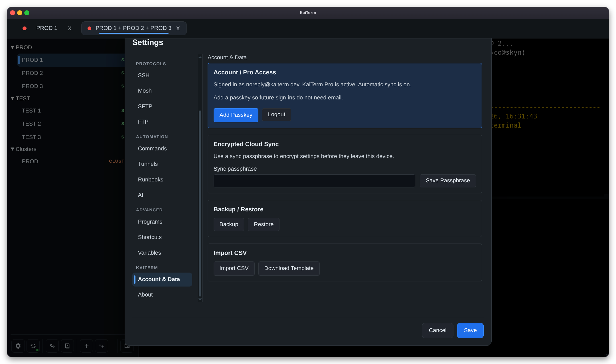The height and width of the screenshot is (364, 616).
Task: Select TEST 1 in the host tree
Action: pyautogui.click(x=71, y=111)
